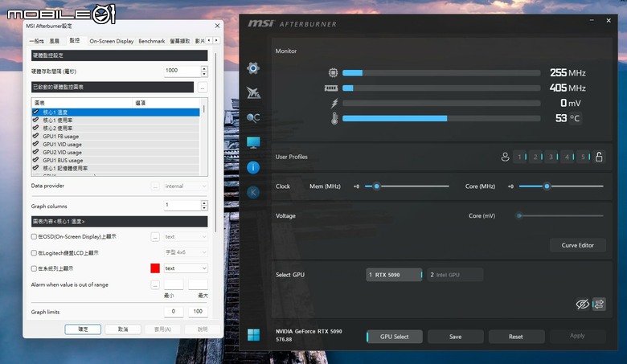Enable show on Logitech keyboard LCD checkbox
Viewport: 627px width, 364px height.
(x=34, y=253)
